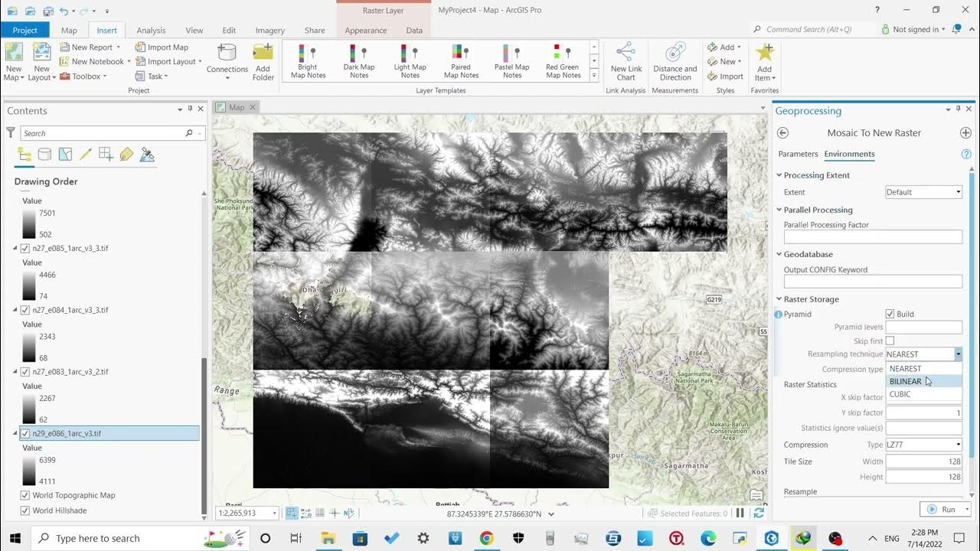Select List By Selection icon
This screenshot has width=980, height=551.
66,155
